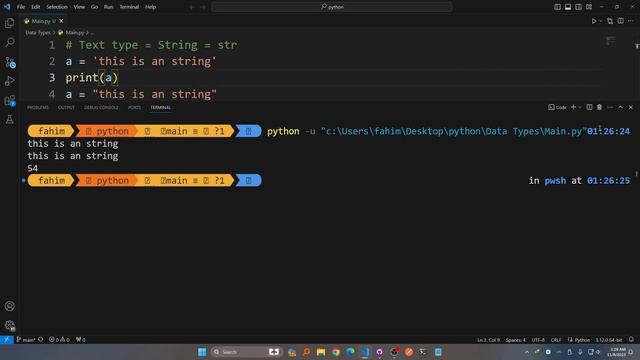This screenshot has height=360, width=640.
Task: Open the Source Control view
Action: click(10, 62)
